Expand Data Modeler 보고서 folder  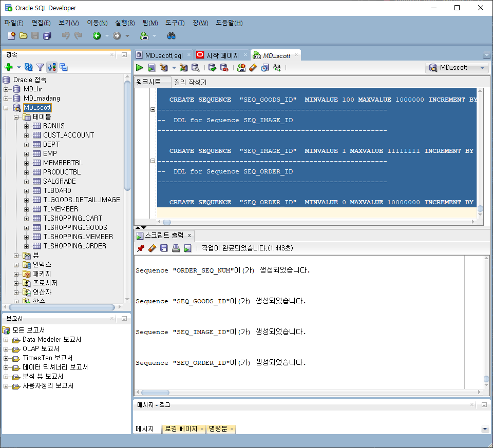click(x=6, y=340)
